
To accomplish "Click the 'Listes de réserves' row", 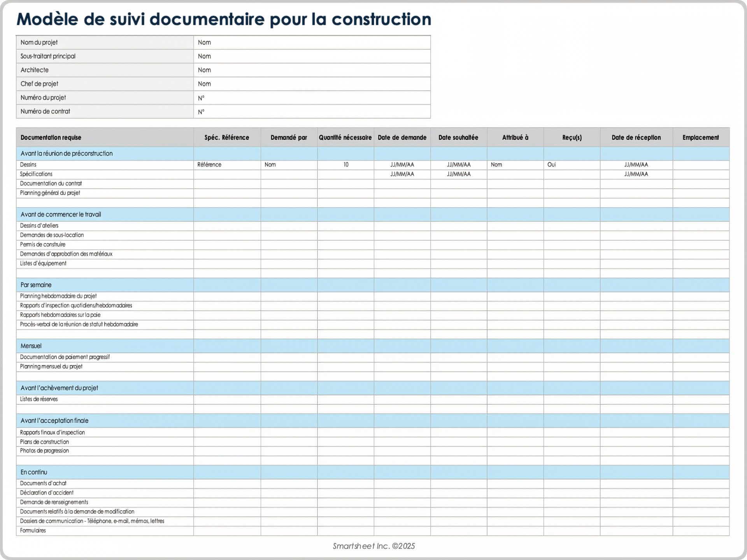I will [x=373, y=399].
